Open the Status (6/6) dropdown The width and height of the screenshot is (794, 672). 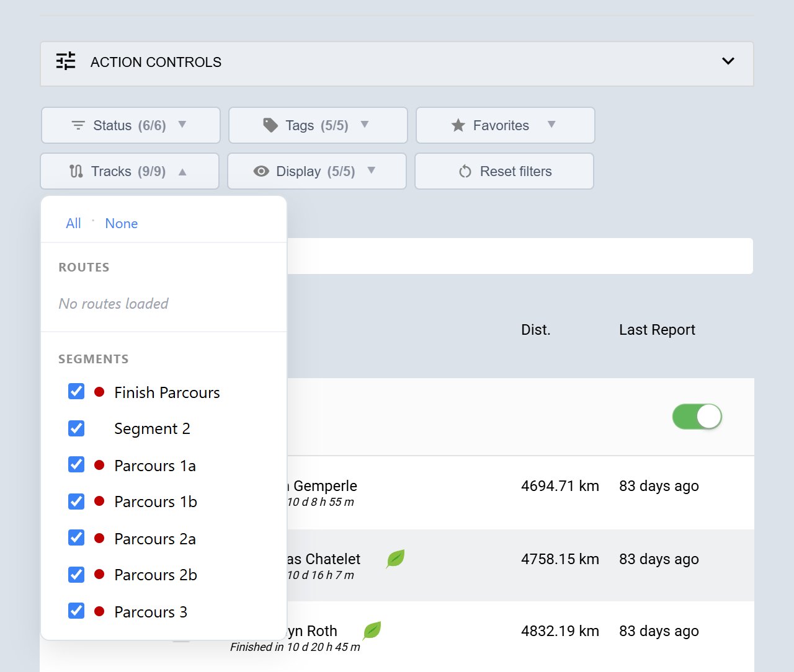(131, 125)
